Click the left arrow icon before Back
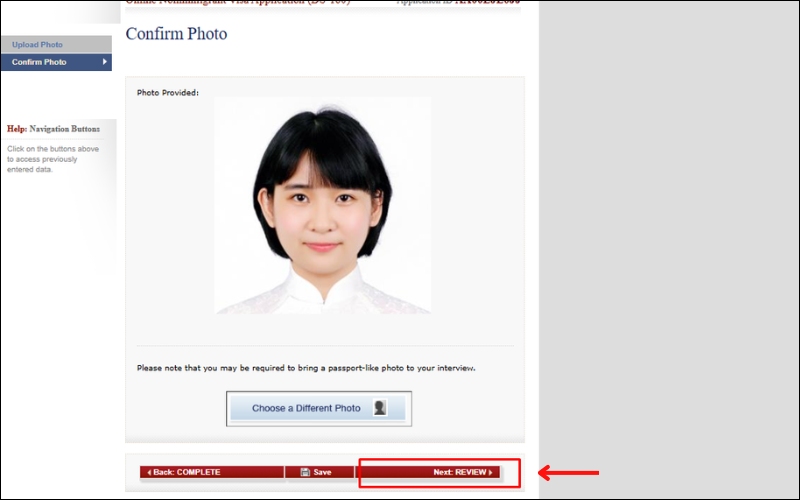 click(149, 472)
